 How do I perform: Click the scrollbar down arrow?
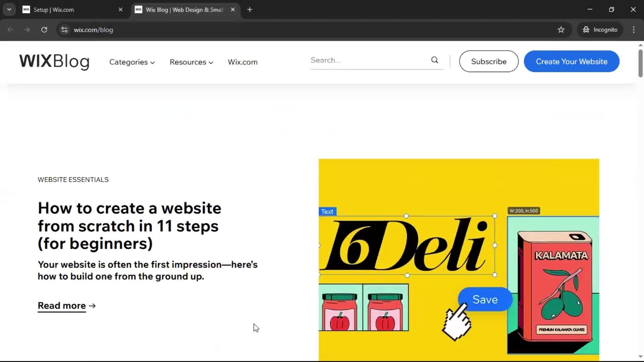[x=640, y=357]
